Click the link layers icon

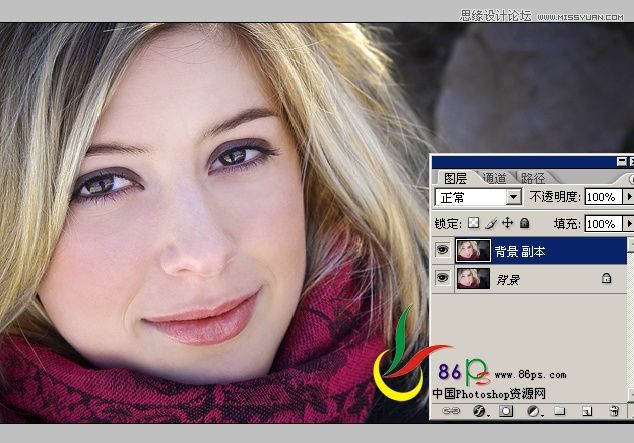point(451,411)
